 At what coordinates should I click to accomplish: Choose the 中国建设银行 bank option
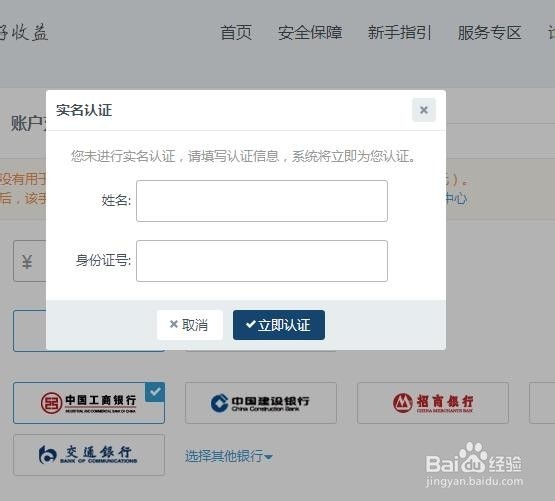[x=261, y=403]
